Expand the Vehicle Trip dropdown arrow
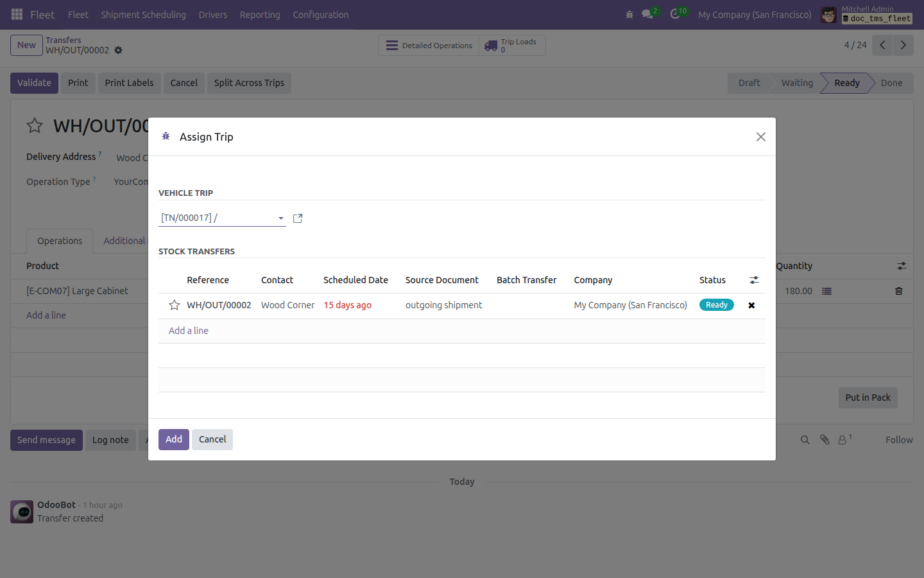Image resolution: width=924 pixels, height=578 pixels. [281, 218]
